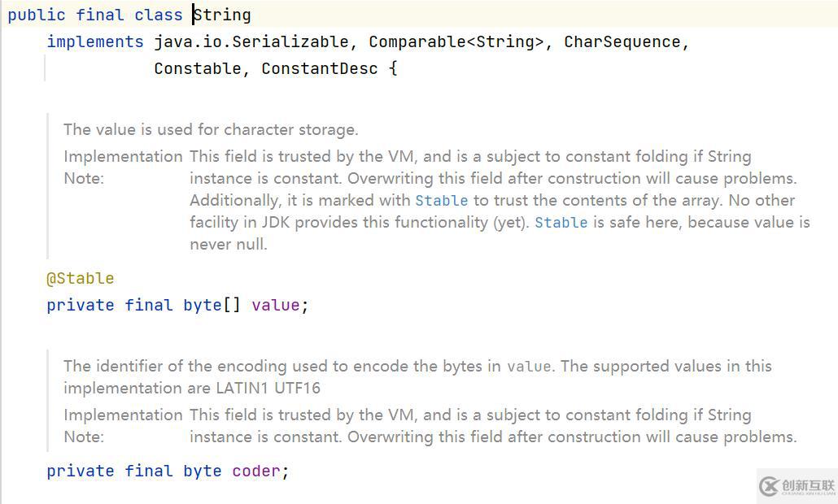Place the cursor on the value field name

[x=276, y=306]
